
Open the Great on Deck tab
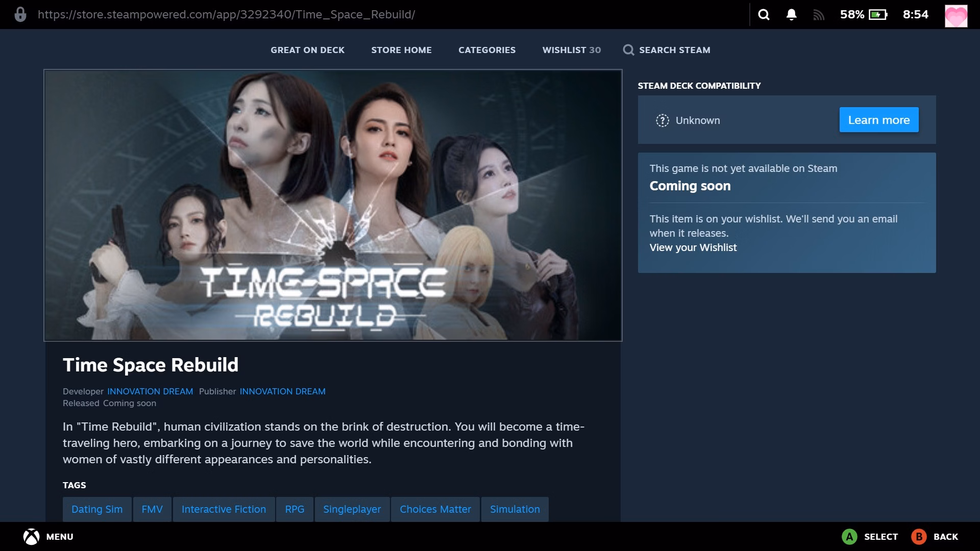point(307,50)
